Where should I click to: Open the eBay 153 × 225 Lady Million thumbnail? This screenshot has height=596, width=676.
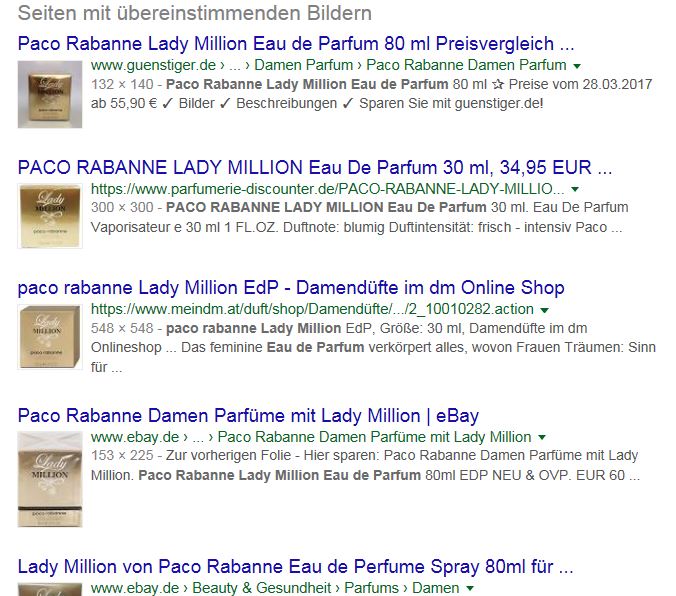tap(50, 480)
